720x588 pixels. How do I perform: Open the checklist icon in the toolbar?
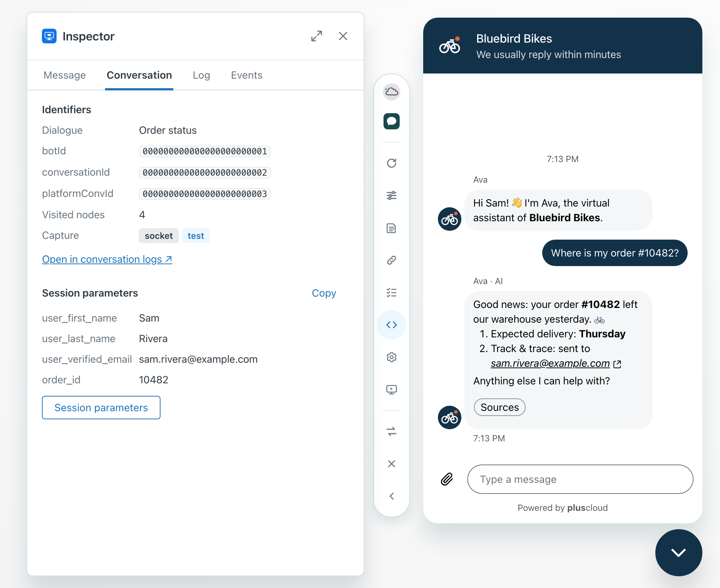(392, 293)
